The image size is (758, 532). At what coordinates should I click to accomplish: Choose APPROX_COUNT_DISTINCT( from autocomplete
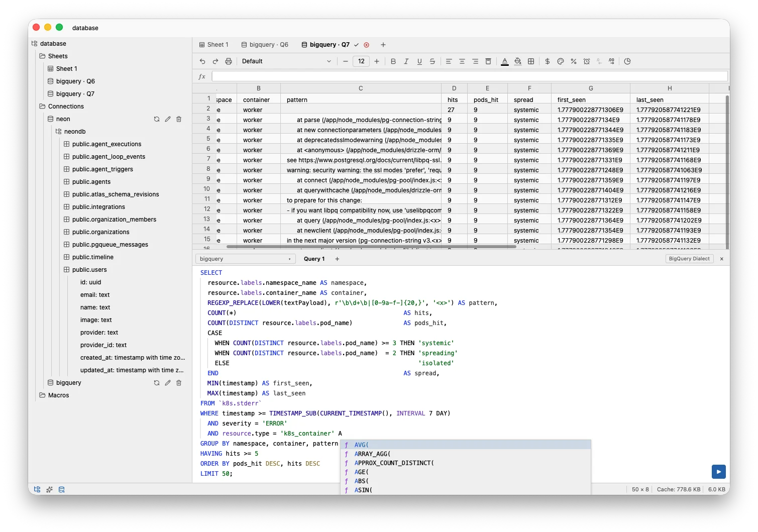tap(466, 463)
